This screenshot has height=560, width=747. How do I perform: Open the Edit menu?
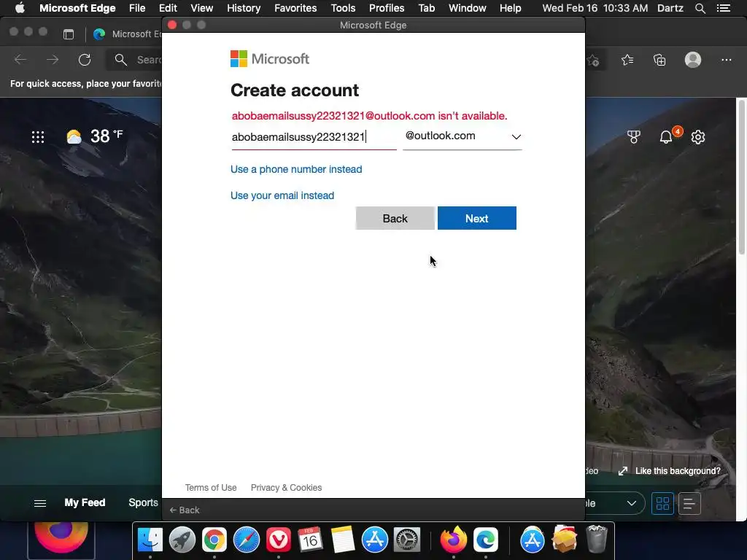[168, 8]
